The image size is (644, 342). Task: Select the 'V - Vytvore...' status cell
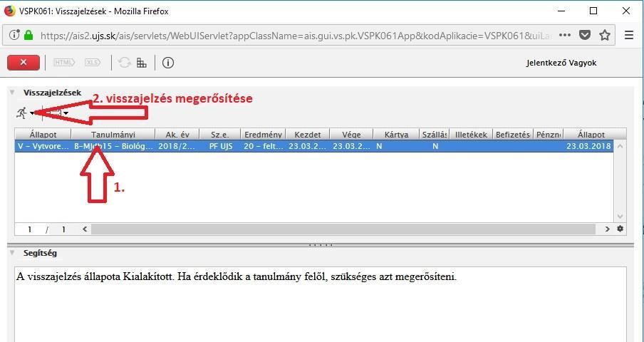tap(43, 146)
